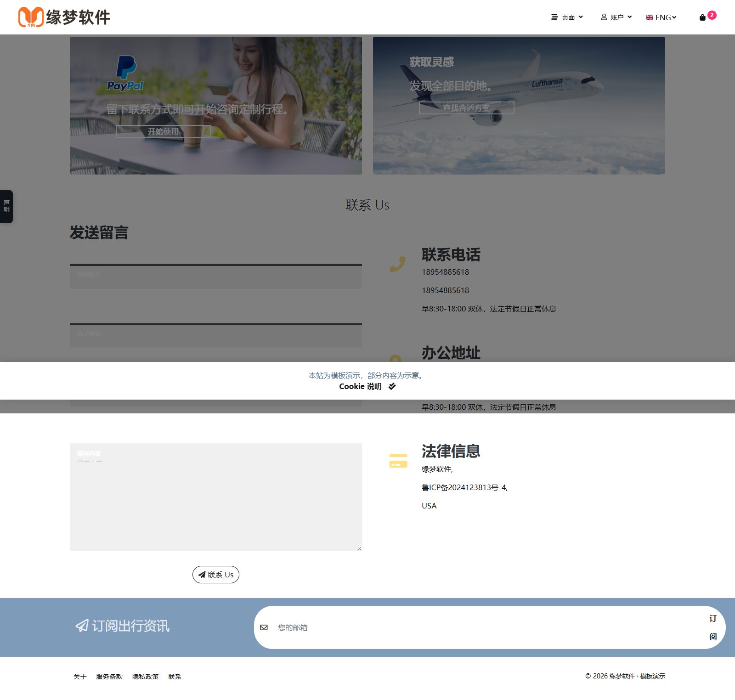735x700 pixels.
Task: Click the © 2026 缘梦软件 copyright text
Action: coord(625,676)
